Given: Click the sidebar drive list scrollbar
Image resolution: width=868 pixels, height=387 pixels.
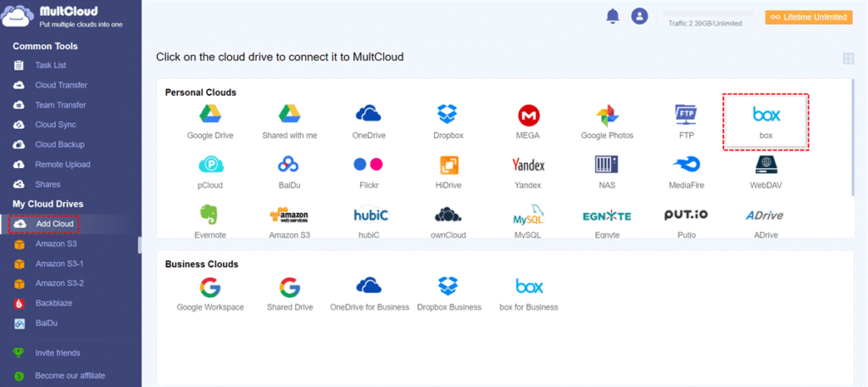Looking at the screenshot, I should [140, 245].
